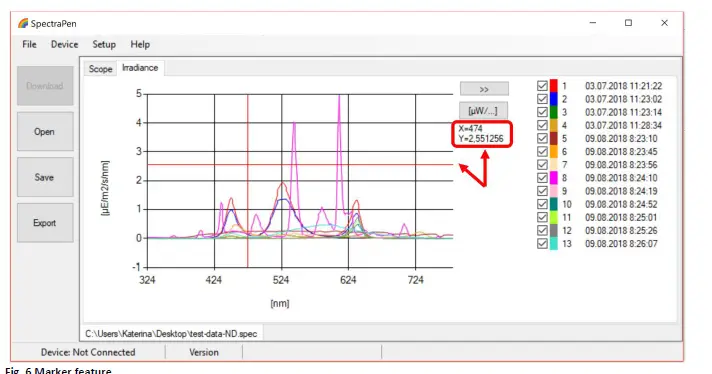The image size is (712, 374).
Task: Click the Version status bar entry
Action: pos(204,352)
